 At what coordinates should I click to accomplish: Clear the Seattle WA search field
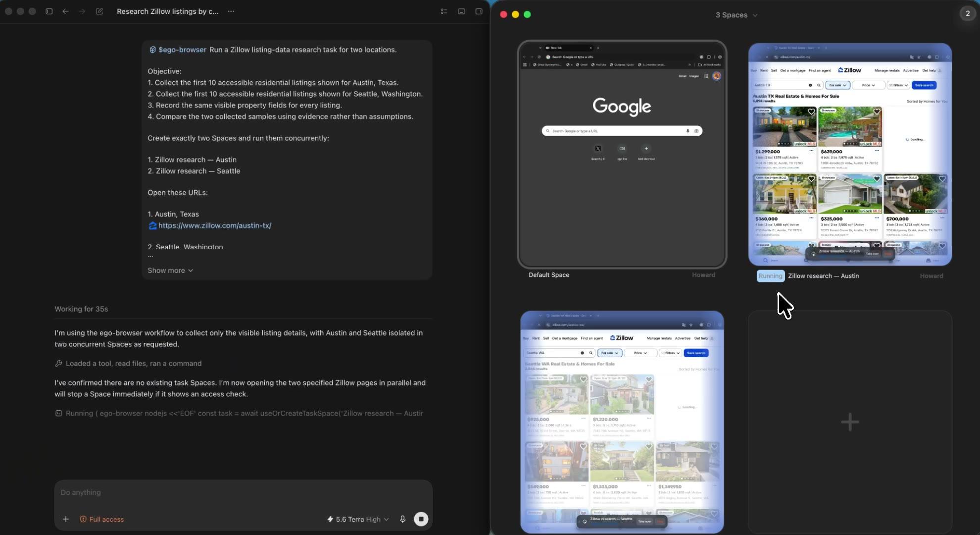582,353
